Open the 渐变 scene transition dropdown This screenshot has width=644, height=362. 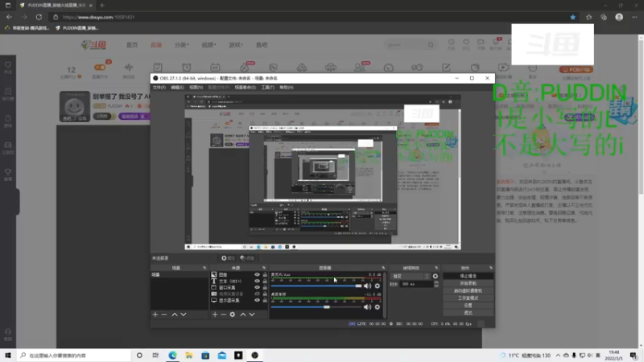tap(410, 276)
